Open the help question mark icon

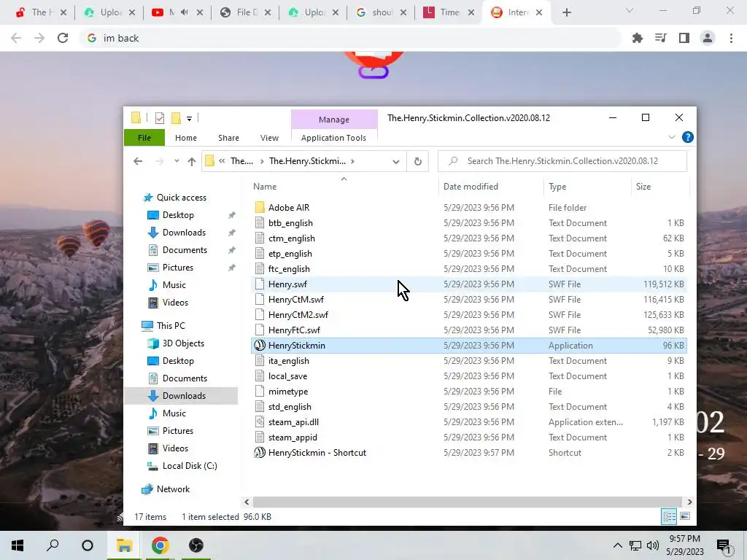point(687,137)
